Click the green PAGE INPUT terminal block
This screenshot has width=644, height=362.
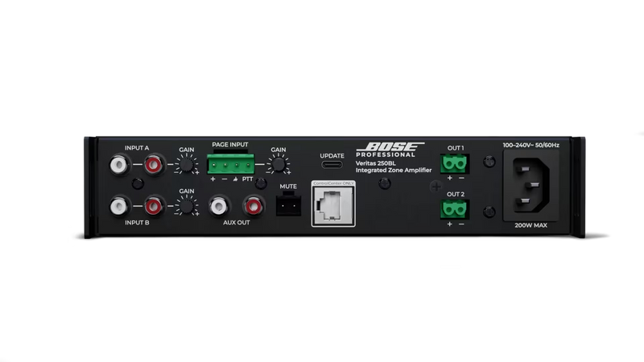(x=231, y=164)
